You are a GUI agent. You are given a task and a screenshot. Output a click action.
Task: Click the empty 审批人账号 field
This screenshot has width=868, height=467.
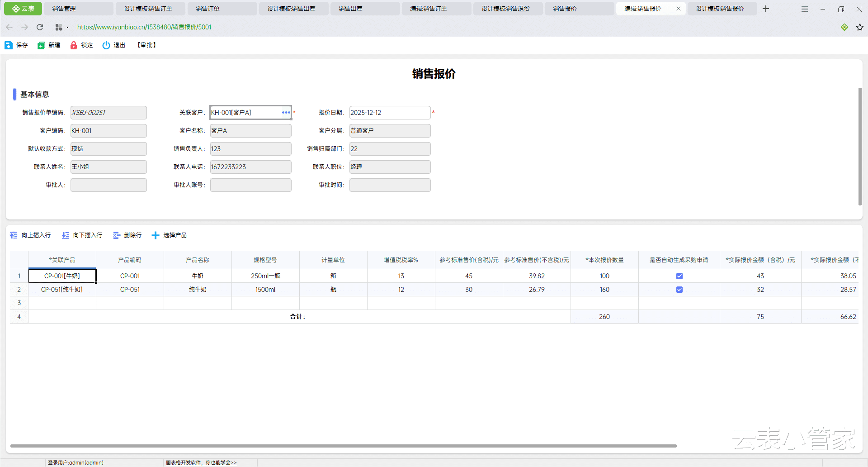click(x=250, y=185)
